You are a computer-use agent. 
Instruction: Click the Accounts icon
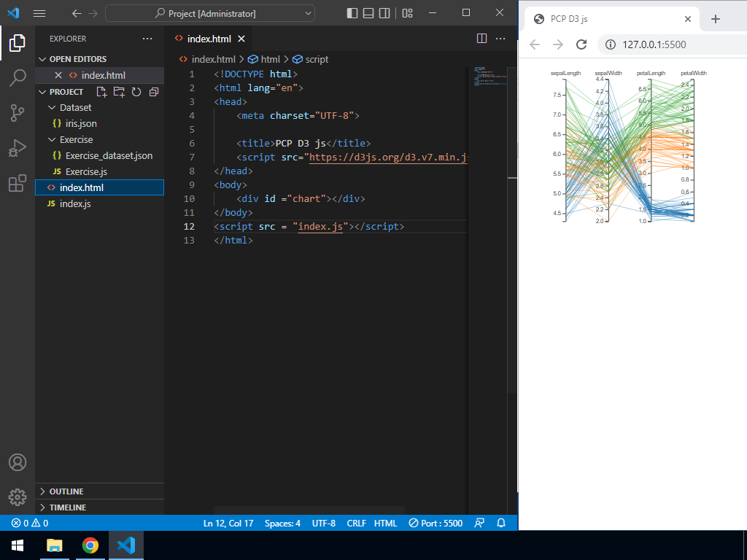tap(18, 462)
